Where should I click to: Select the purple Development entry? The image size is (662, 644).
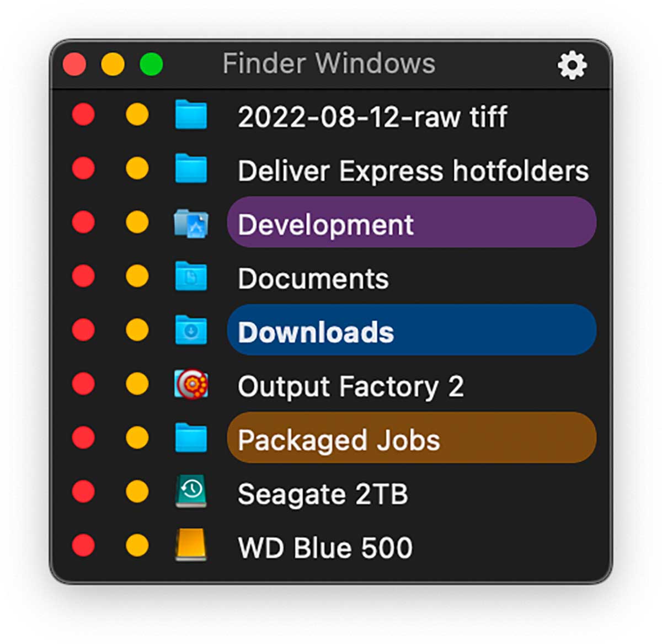pyautogui.click(x=411, y=223)
